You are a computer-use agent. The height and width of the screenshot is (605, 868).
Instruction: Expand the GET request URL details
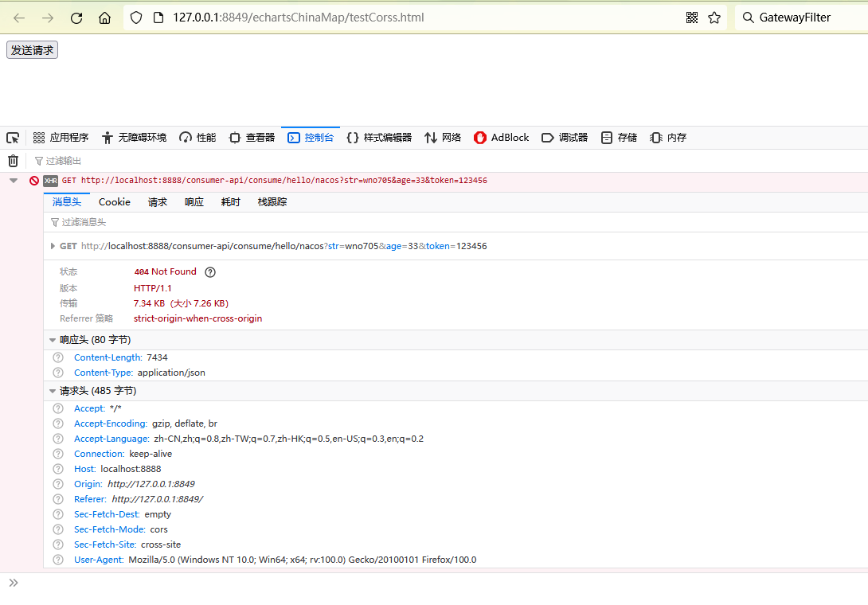(x=53, y=247)
